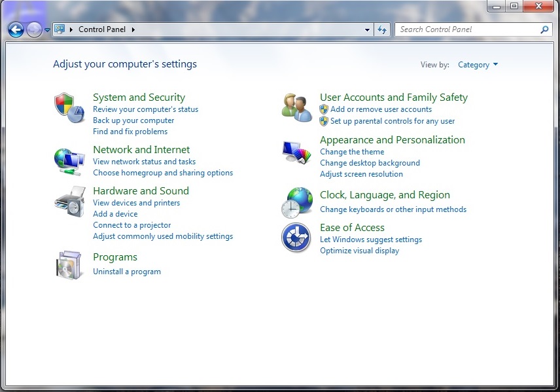560x392 pixels.
Task: Click the refresh button next to address bar
Action: (x=382, y=29)
